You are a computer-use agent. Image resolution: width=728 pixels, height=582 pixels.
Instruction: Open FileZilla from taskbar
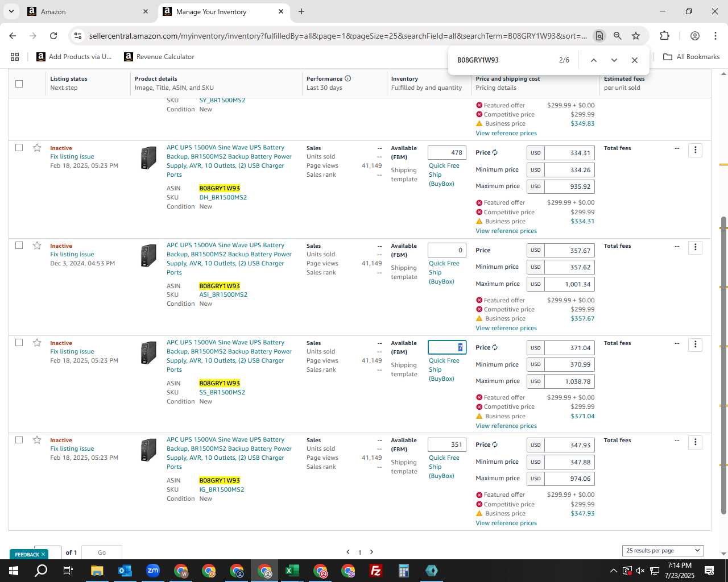click(x=376, y=571)
